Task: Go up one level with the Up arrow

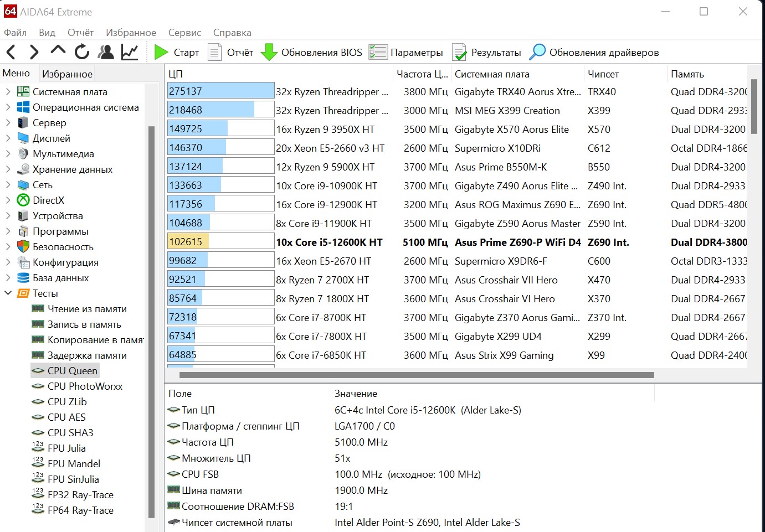Action: (58, 51)
